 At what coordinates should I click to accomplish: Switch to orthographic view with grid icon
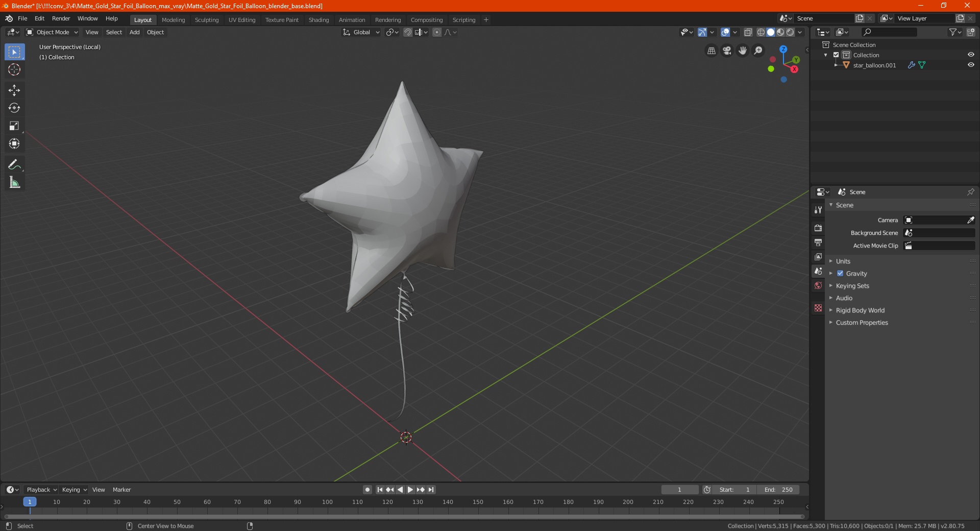[711, 51]
